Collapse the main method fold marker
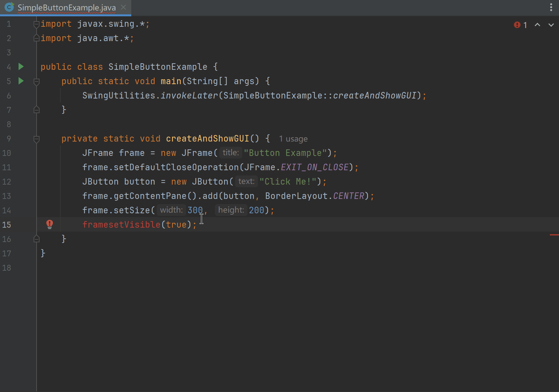 click(x=37, y=81)
